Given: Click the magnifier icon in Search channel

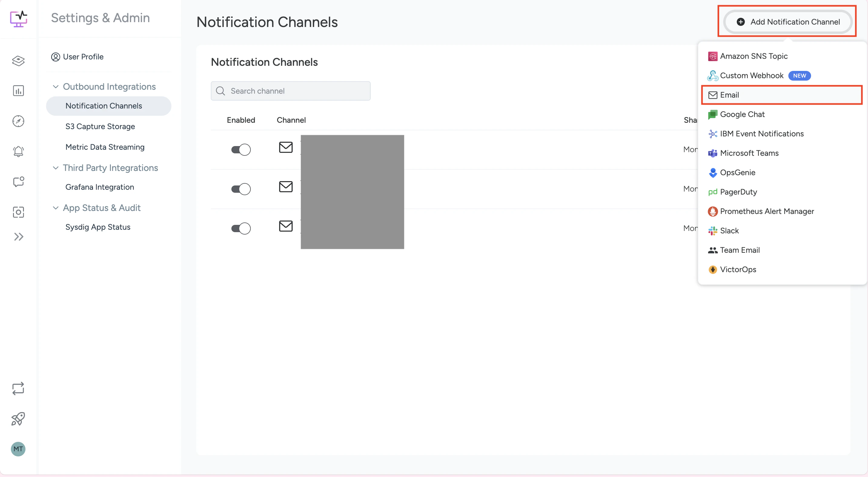Looking at the screenshot, I should 220,91.
